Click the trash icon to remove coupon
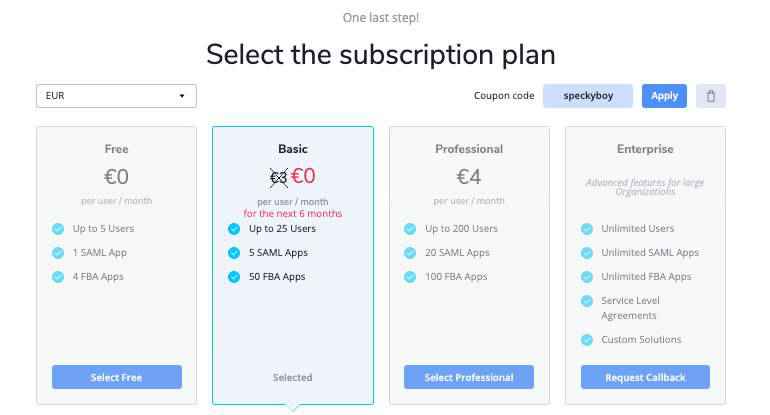 [711, 96]
